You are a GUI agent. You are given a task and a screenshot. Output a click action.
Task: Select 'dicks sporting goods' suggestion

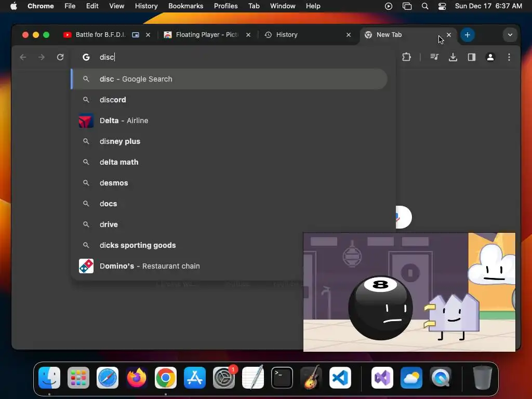[x=187, y=245]
